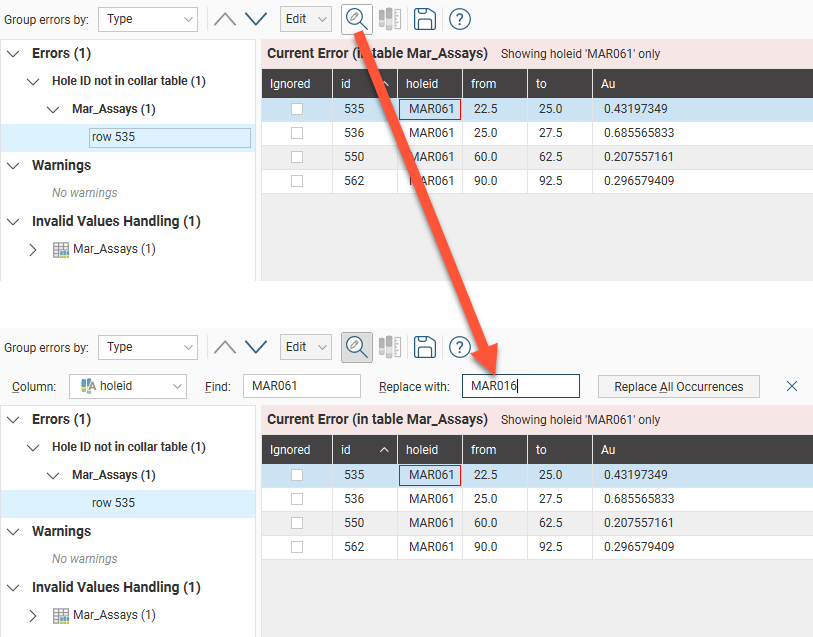Tick Ignored checkbox for row 562 in upper table
The width and height of the screenshot is (813, 637).
297,181
